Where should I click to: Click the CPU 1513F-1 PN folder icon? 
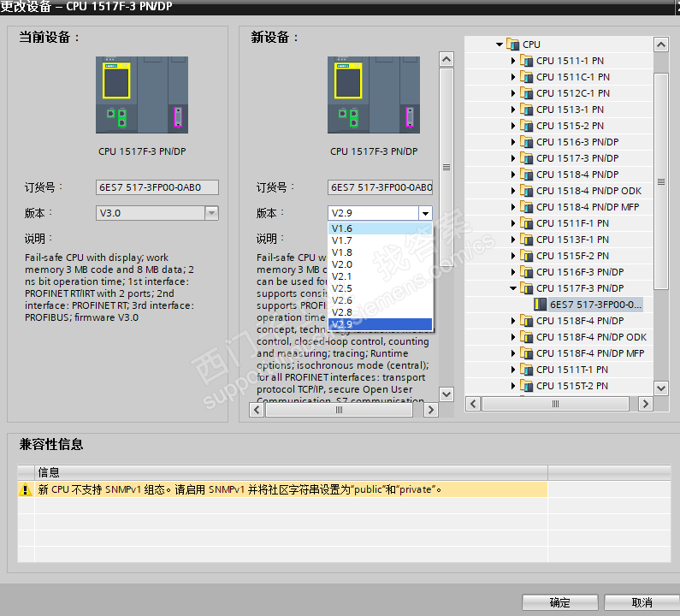click(x=526, y=240)
